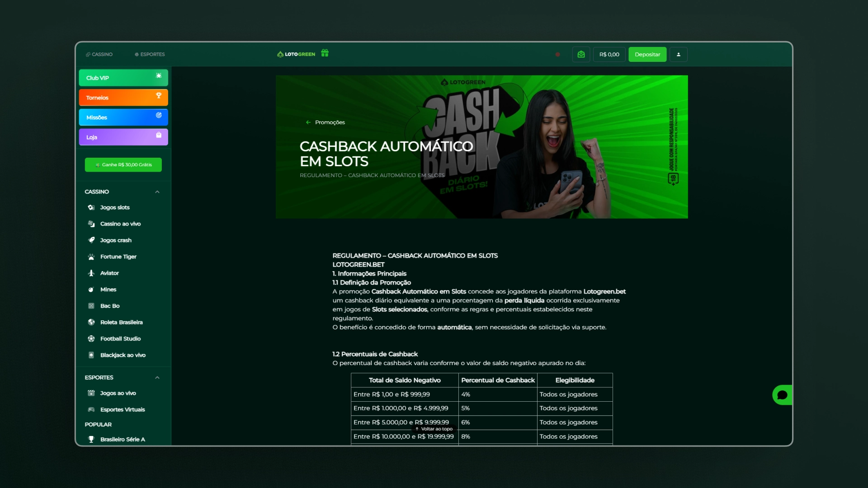
Task: Click the R$ 0,00 balance button
Action: (609, 54)
